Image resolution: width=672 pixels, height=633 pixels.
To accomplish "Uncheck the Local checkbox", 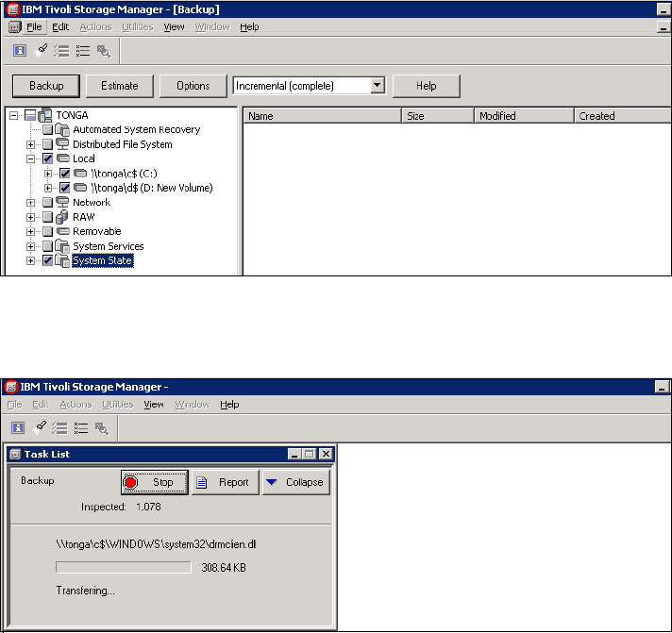I will pos(47,158).
